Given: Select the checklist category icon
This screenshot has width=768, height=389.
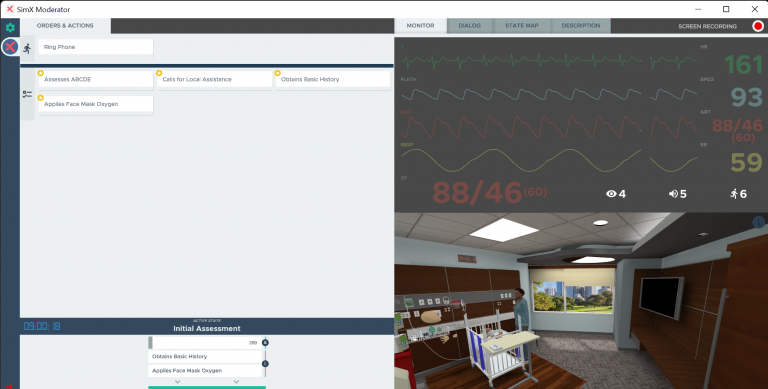Looking at the screenshot, I should coord(27,94).
